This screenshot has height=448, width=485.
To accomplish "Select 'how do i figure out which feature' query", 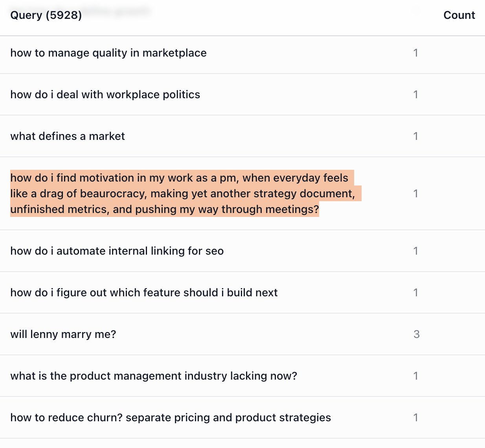I will (x=144, y=293).
